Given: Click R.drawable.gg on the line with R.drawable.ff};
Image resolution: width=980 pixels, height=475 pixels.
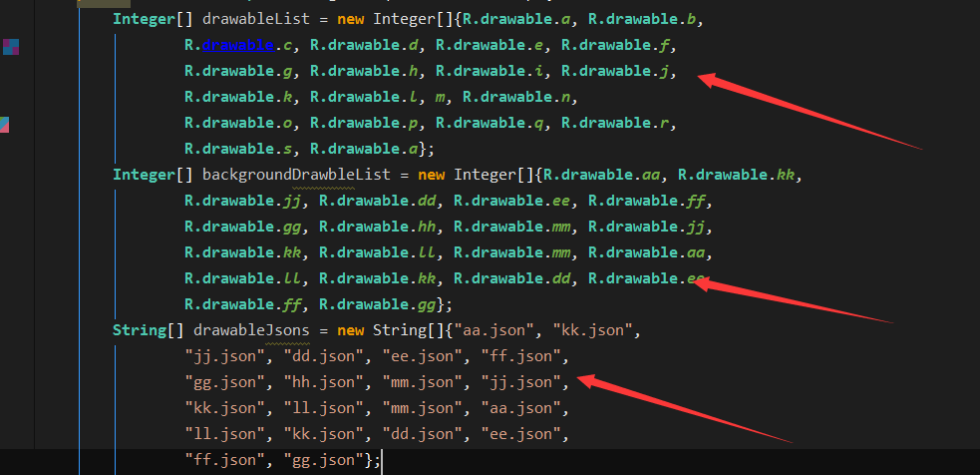Looking at the screenshot, I should click(x=377, y=304).
